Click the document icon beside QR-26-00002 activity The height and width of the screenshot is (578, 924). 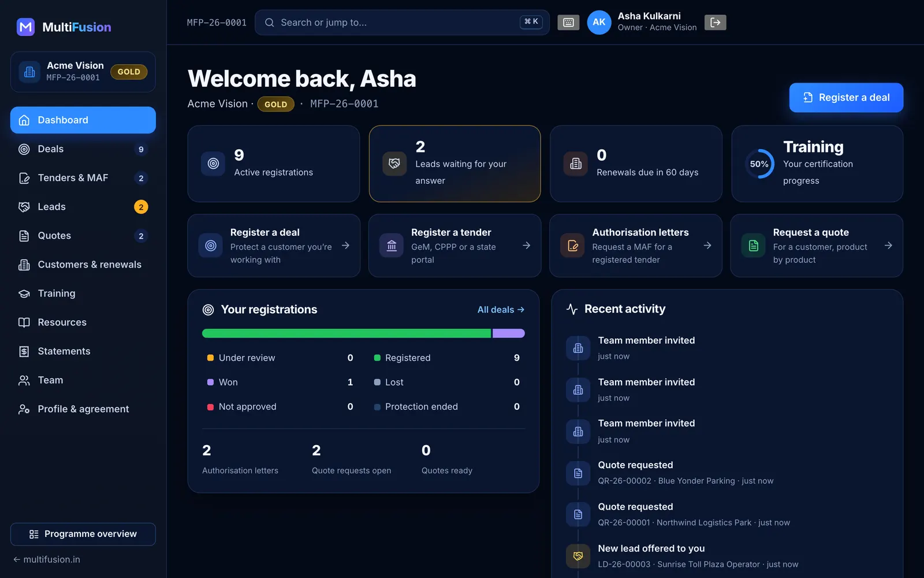(x=578, y=473)
